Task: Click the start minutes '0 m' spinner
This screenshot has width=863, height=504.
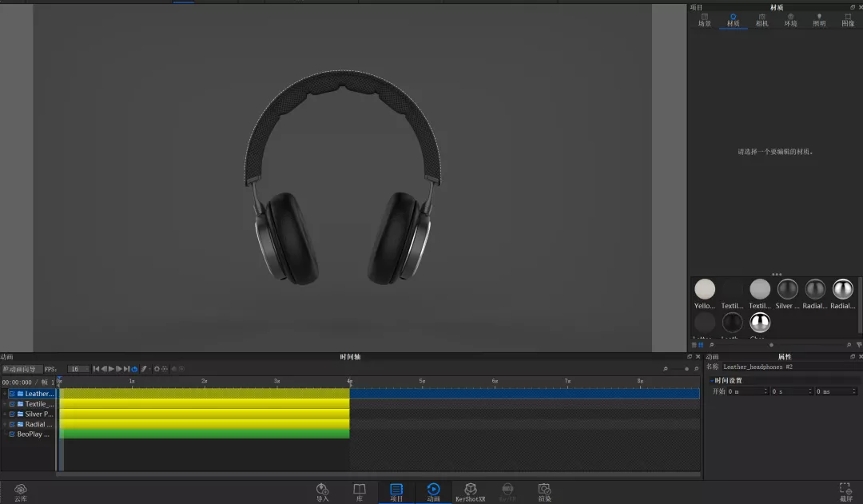Action: point(747,391)
